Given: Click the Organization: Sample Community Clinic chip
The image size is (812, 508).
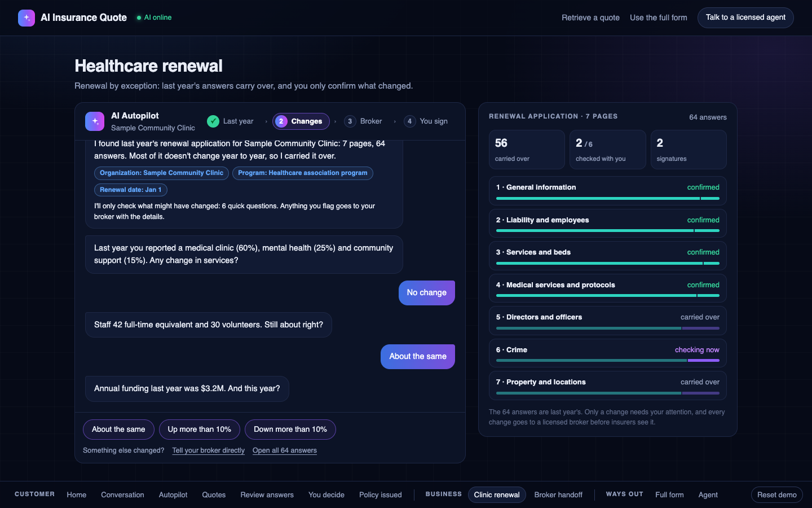Looking at the screenshot, I should [161, 173].
